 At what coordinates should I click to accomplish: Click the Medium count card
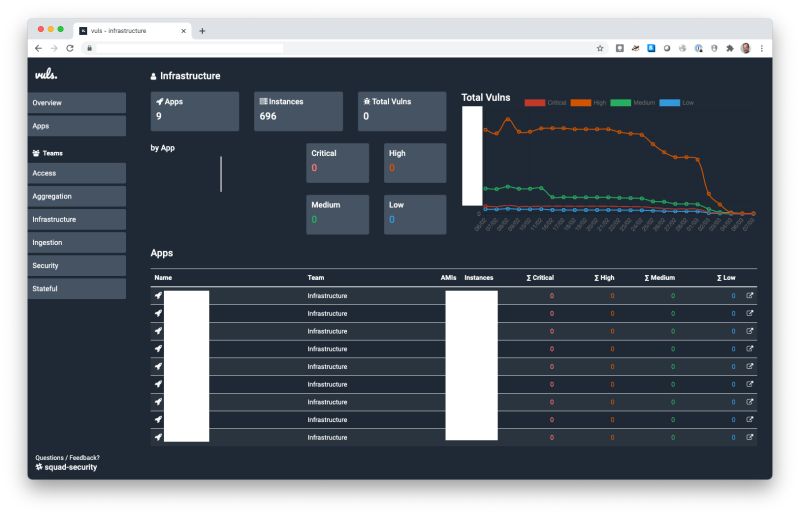point(337,214)
